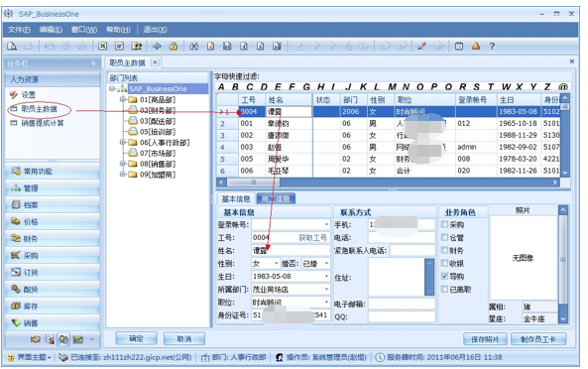Click the calendar toolbar icon

459,46
